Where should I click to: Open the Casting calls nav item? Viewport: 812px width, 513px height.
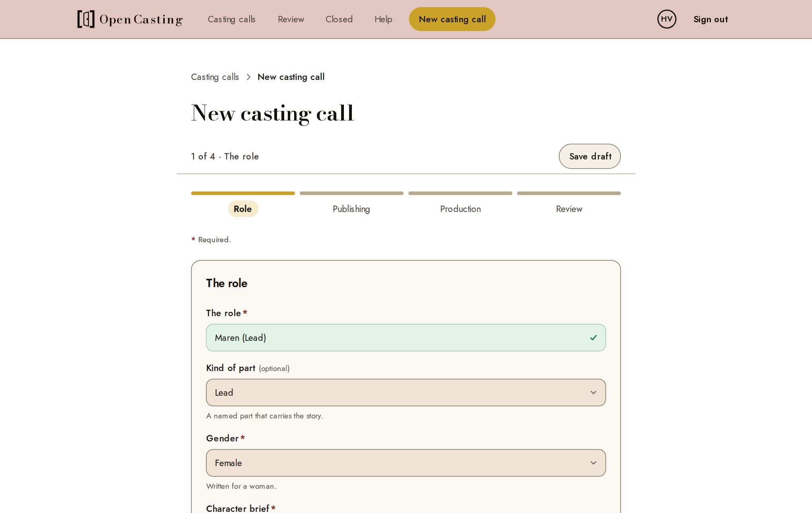[232, 19]
